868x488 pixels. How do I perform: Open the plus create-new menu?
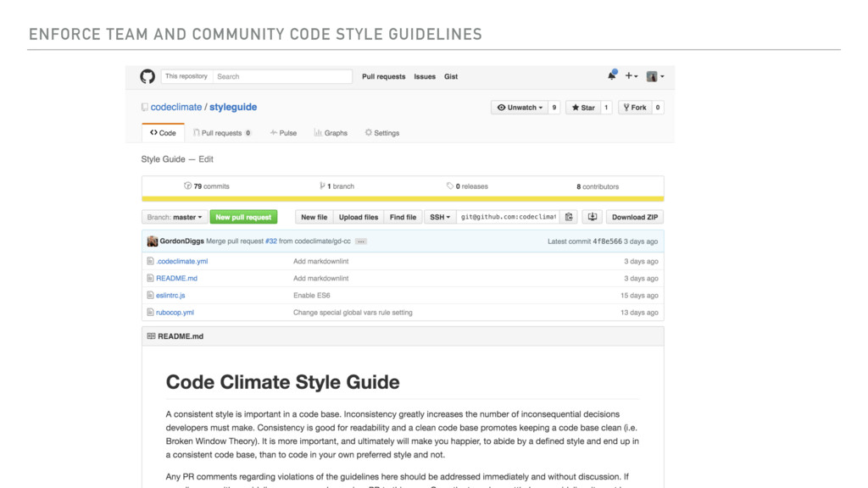631,75
